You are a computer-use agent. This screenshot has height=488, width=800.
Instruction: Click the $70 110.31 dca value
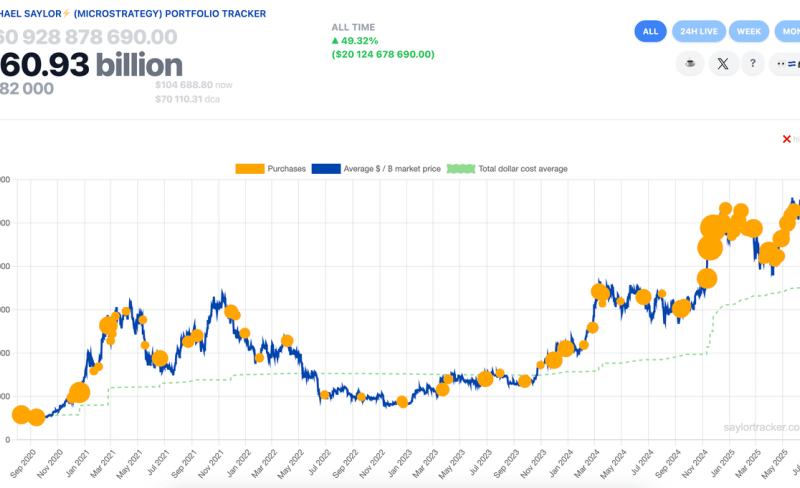[187, 99]
